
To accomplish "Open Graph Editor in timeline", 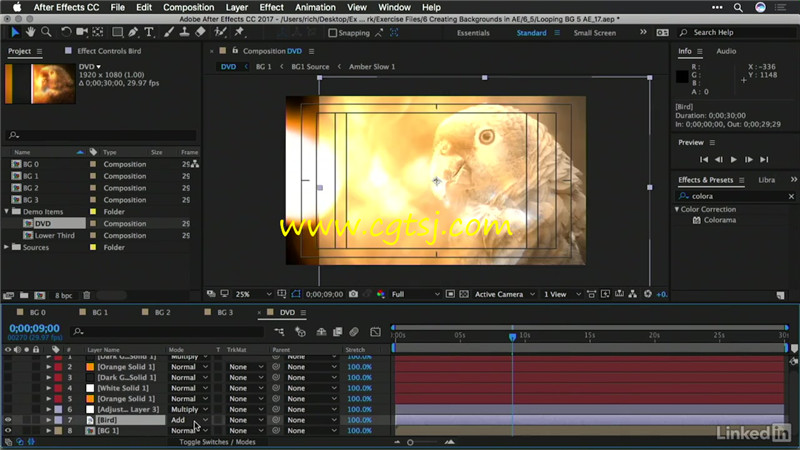I will (x=375, y=332).
